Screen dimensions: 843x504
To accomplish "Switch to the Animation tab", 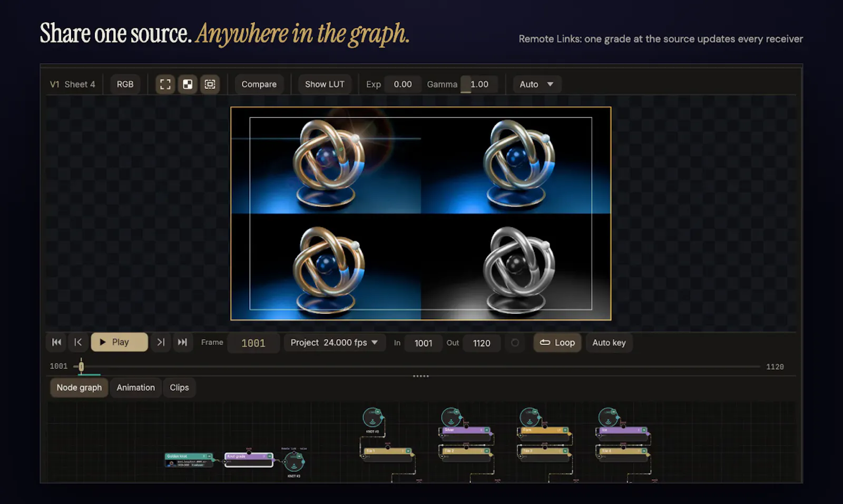I will pyautogui.click(x=136, y=388).
